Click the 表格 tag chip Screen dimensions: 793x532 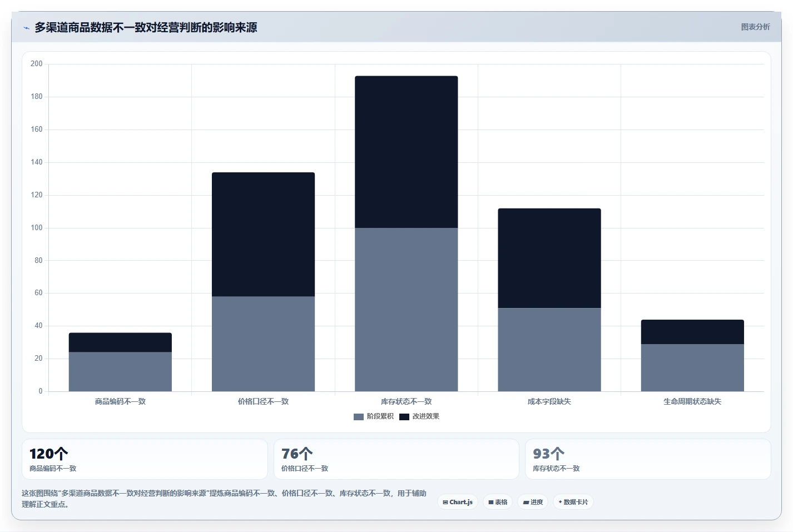498,502
